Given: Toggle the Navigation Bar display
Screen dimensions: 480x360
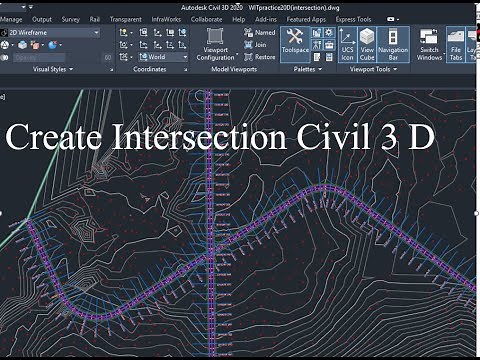Looking at the screenshot, I should (x=393, y=44).
